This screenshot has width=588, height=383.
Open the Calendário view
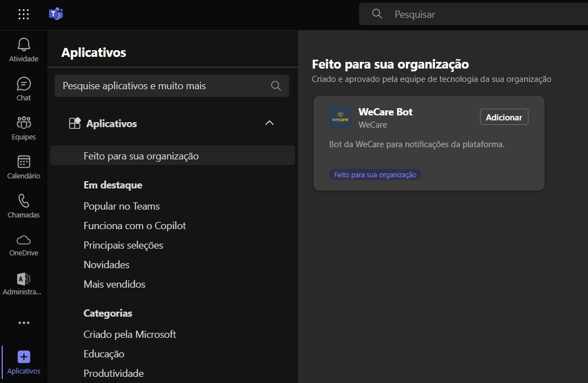tap(23, 167)
